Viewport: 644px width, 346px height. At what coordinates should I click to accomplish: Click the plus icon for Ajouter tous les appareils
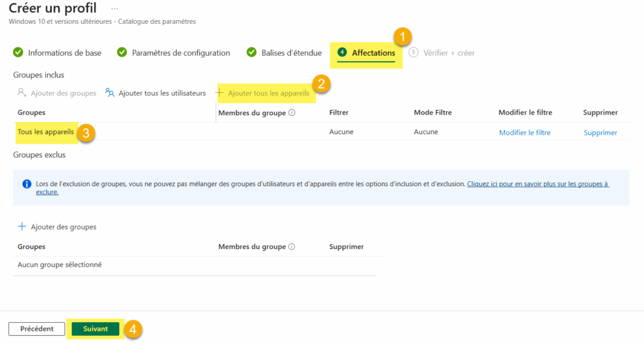(x=220, y=92)
